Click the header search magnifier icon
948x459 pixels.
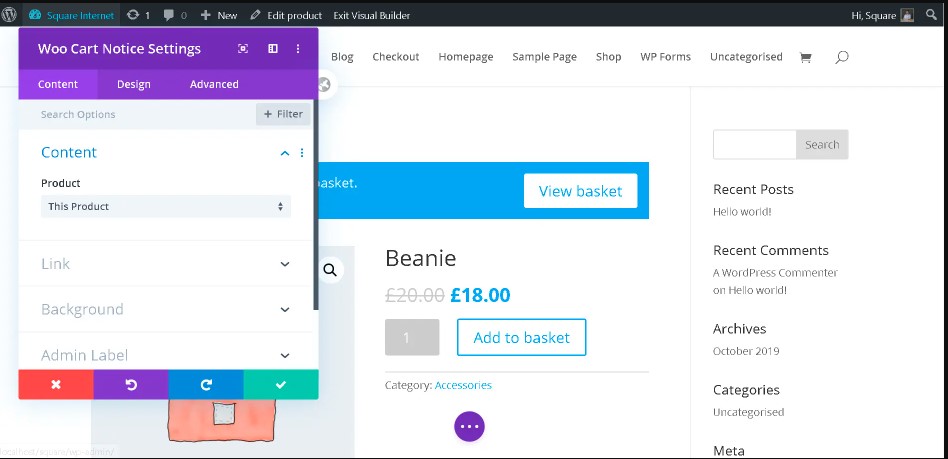coord(841,57)
